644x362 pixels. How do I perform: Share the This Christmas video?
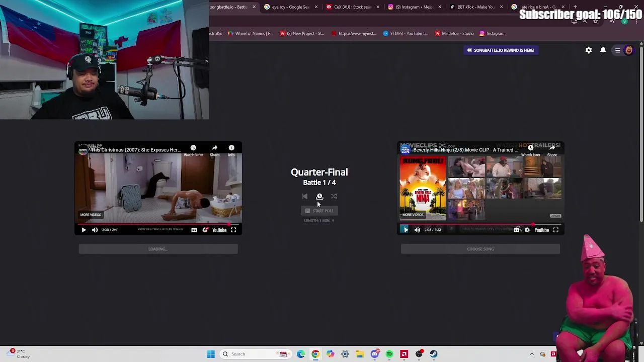[x=215, y=150]
